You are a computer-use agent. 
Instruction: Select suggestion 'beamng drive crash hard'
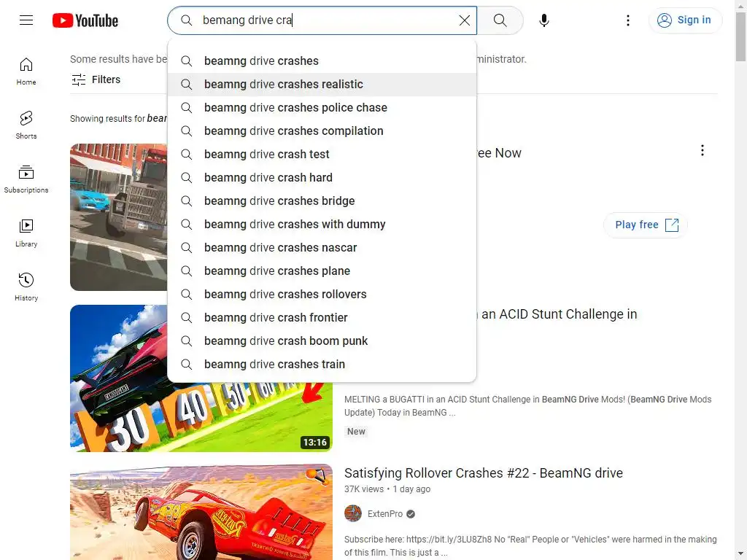pos(322,178)
